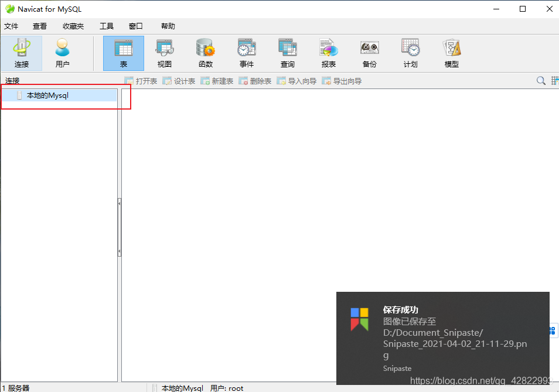Click the search magnifier icon
Image resolution: width=559 pixels, height=392 pixels.
(x=541, y=81)
